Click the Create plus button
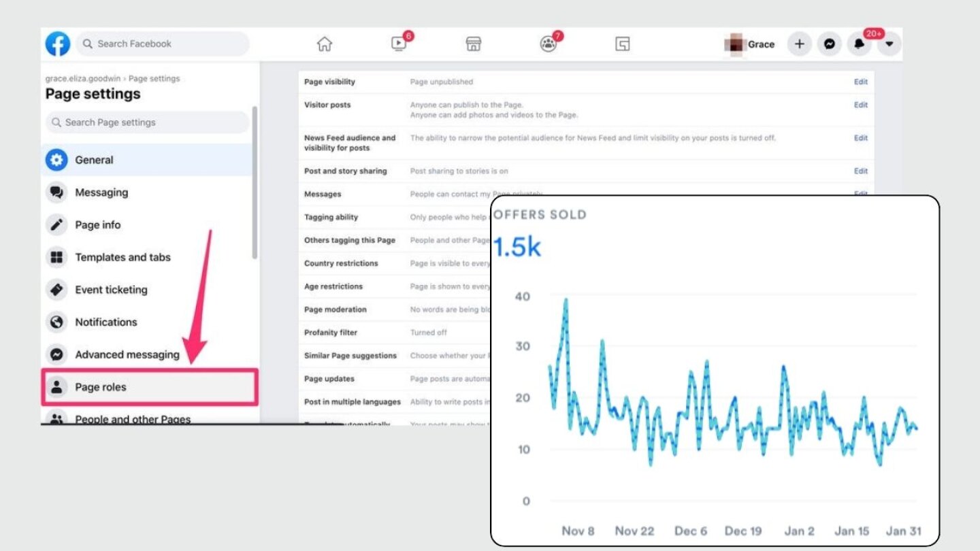Image resolution: width=980 pixels, height=551 pixels. tap(800, 44)
